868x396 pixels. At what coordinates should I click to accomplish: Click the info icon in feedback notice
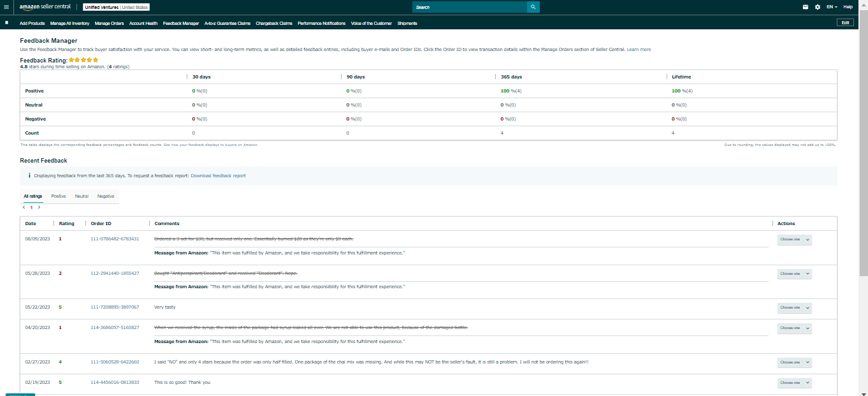click(x=29, y=175)
